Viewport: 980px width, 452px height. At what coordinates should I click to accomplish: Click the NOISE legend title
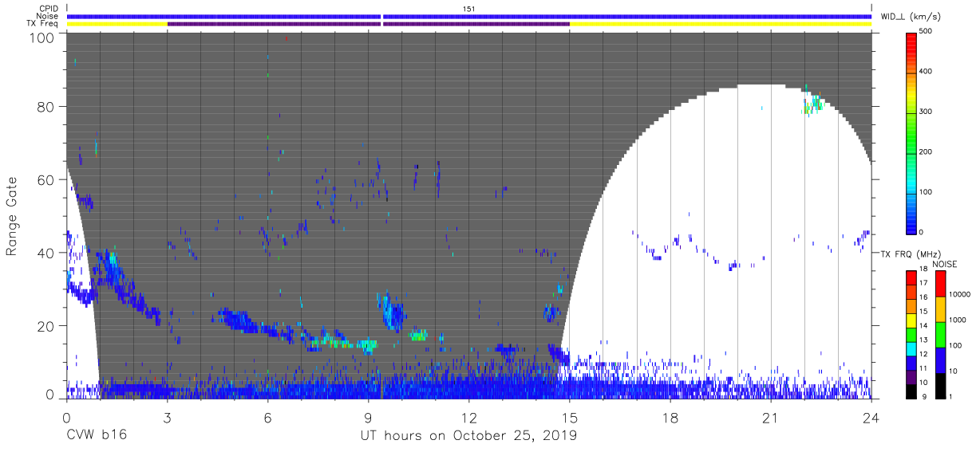point(944,263)
